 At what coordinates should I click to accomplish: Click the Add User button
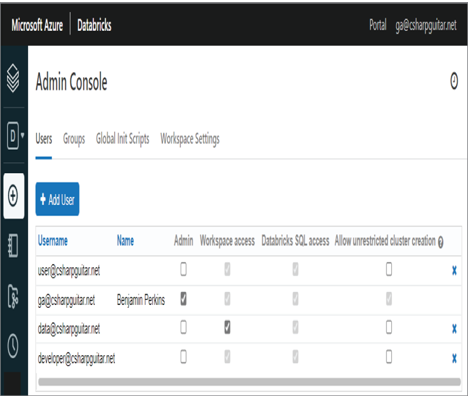pos(57,199)
